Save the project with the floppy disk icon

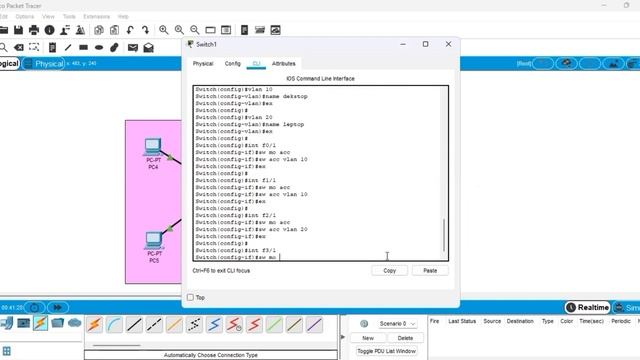tap(18, 30)
